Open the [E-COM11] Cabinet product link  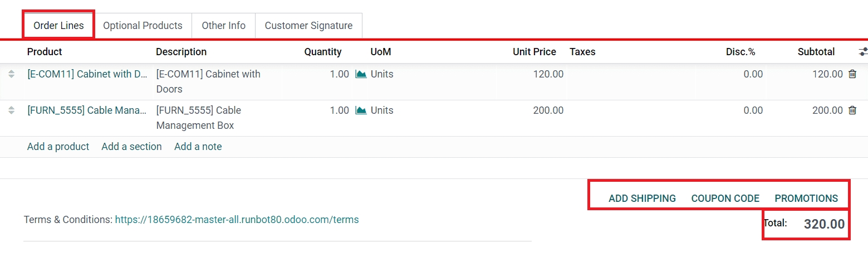[x=87, y=74]
